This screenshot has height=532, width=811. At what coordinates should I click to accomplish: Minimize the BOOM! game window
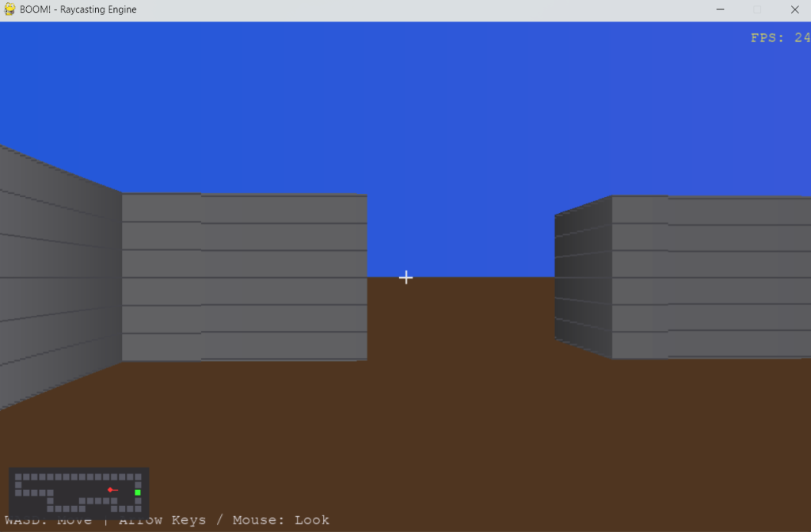tap(720, 9)
